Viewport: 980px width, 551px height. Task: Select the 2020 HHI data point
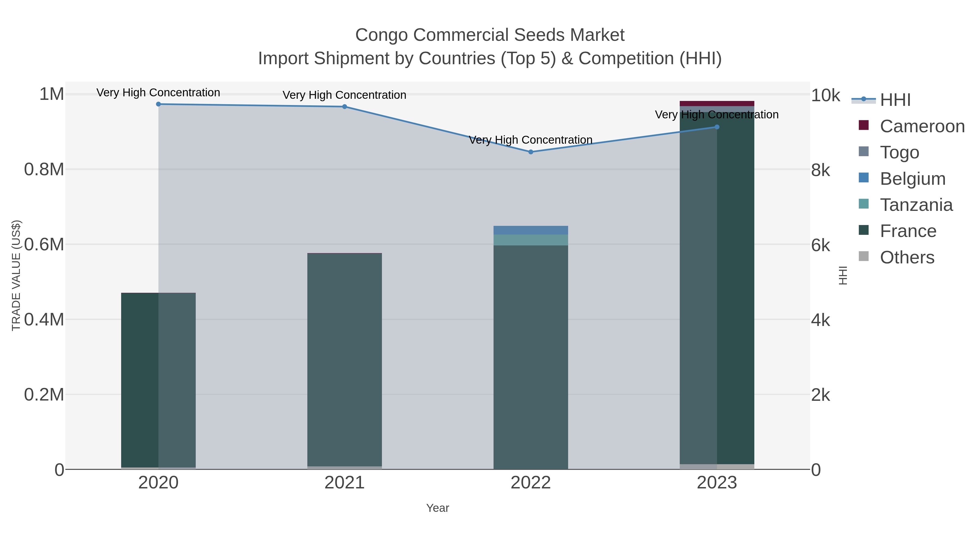coord(159,104)
